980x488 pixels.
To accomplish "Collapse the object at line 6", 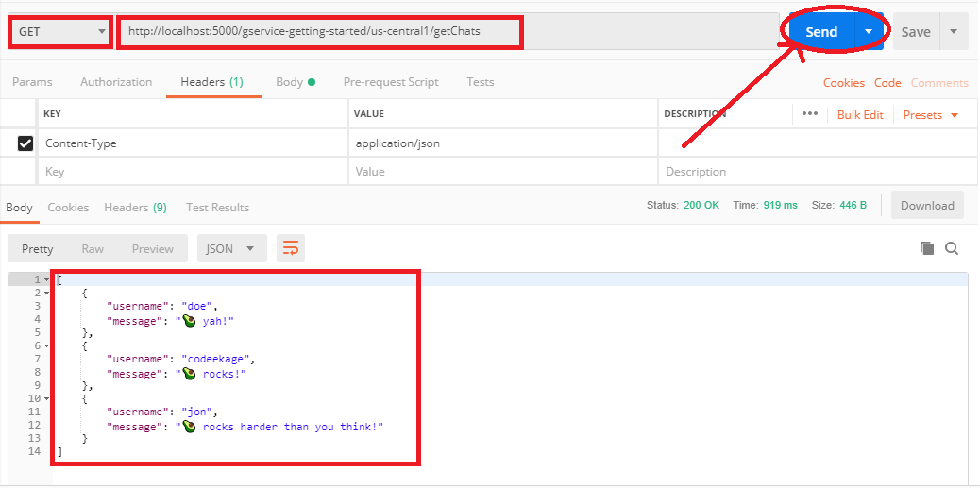I will 47,345.
